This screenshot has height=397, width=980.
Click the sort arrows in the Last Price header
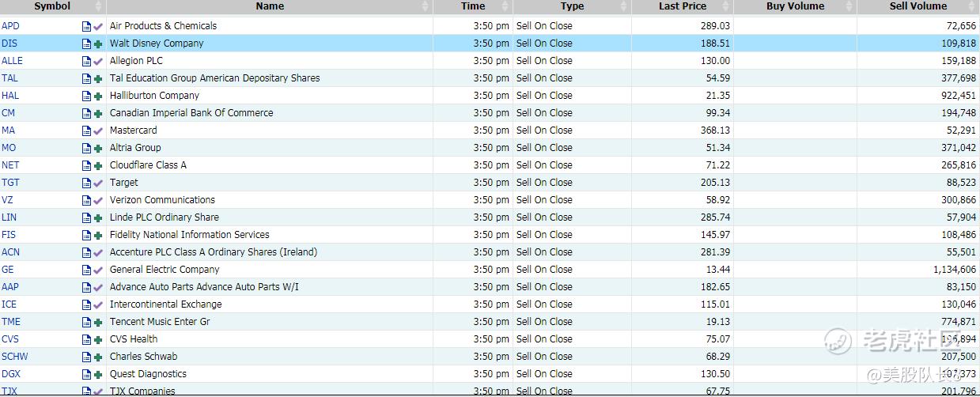[x=727, y=6]
